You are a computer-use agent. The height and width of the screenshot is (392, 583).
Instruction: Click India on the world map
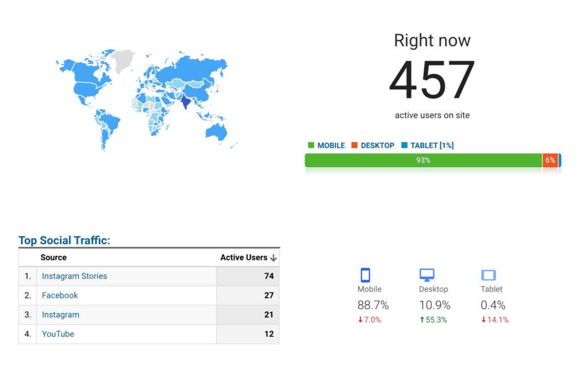tap(186, 102)
